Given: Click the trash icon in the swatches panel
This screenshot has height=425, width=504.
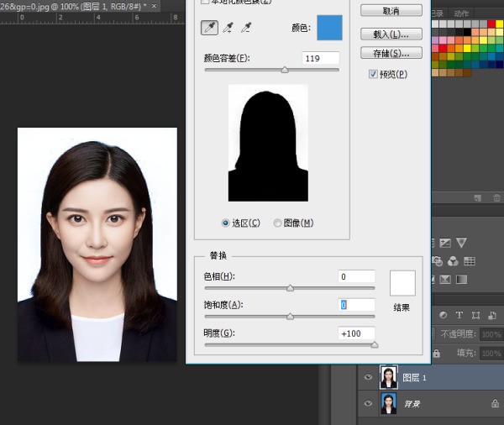Looking at the screenshot, I should point(495,197).
